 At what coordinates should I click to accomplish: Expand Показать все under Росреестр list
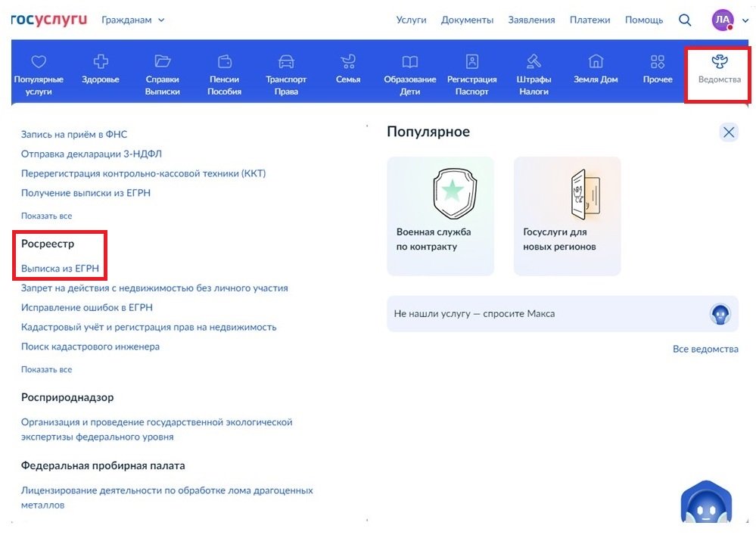(47, 369)
